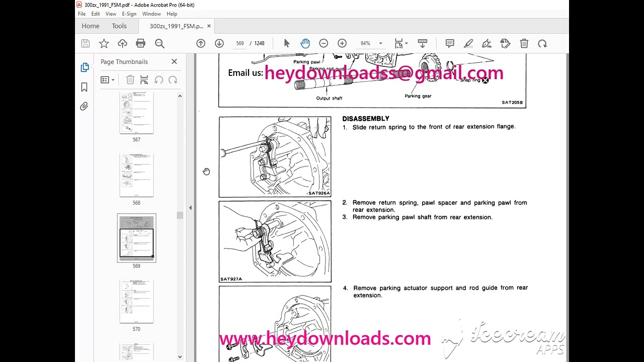
Task: Switch to the Home tab
Action: point(91,26)
